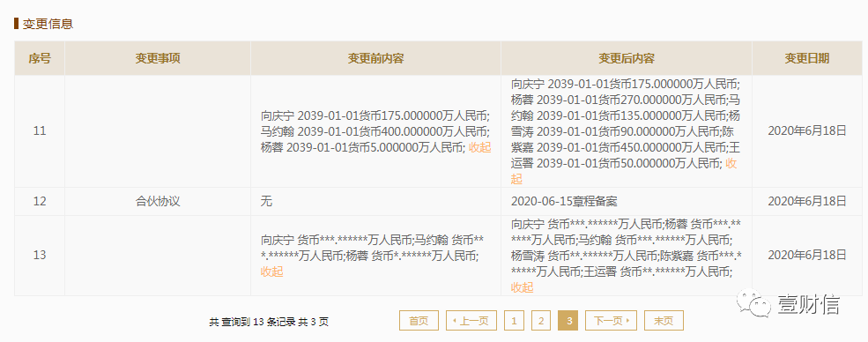Click row 12 date 2020年6月18日

pos(807,202)
